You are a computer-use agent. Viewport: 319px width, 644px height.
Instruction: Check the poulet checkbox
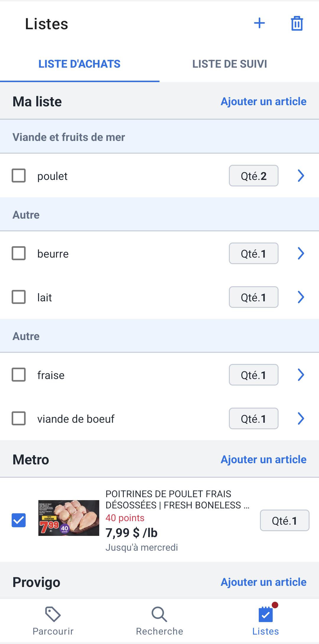(19, 175)
